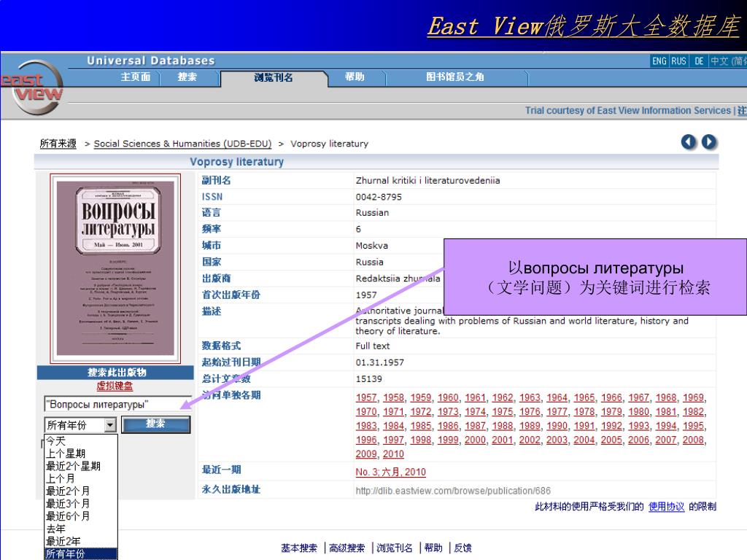Click the next publication arrow icon
Viewport: 747px width, 560px height.
tap(709, 142)
